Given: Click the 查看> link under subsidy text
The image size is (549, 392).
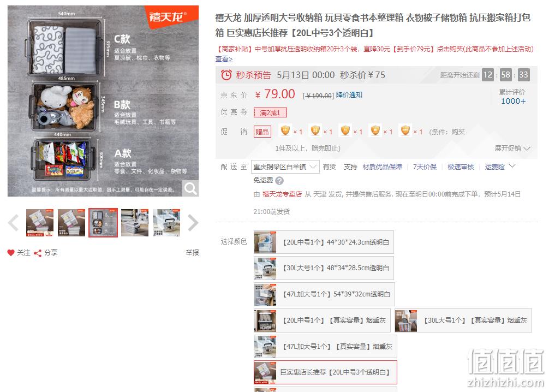Looking at the screenshot, I should click(x=224, y=59).
